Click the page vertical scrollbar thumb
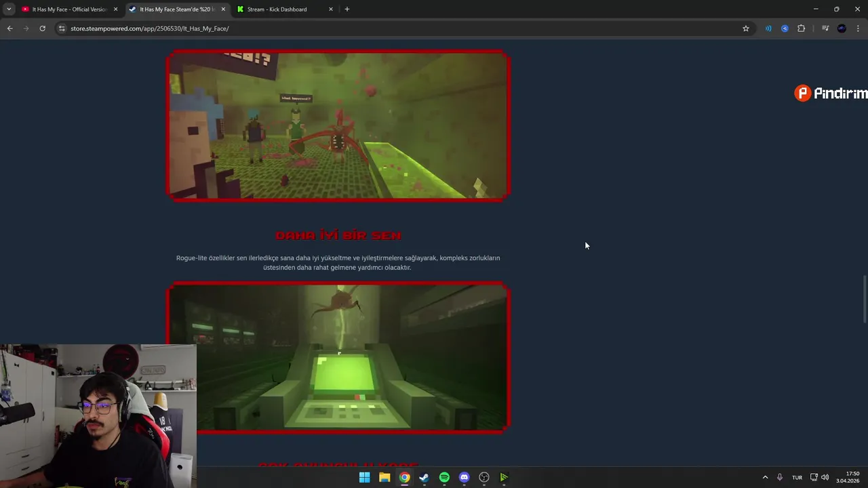 [864, 299]
